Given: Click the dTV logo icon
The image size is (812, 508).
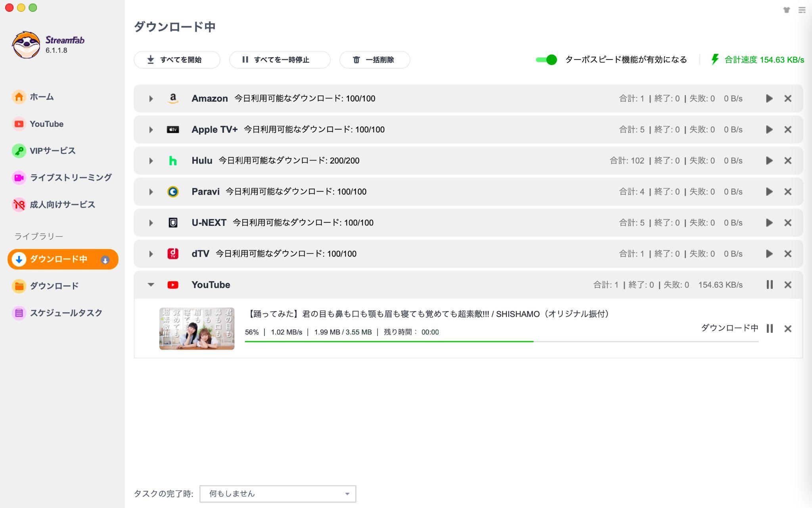Looking at the screenshot, I should 173,254.
